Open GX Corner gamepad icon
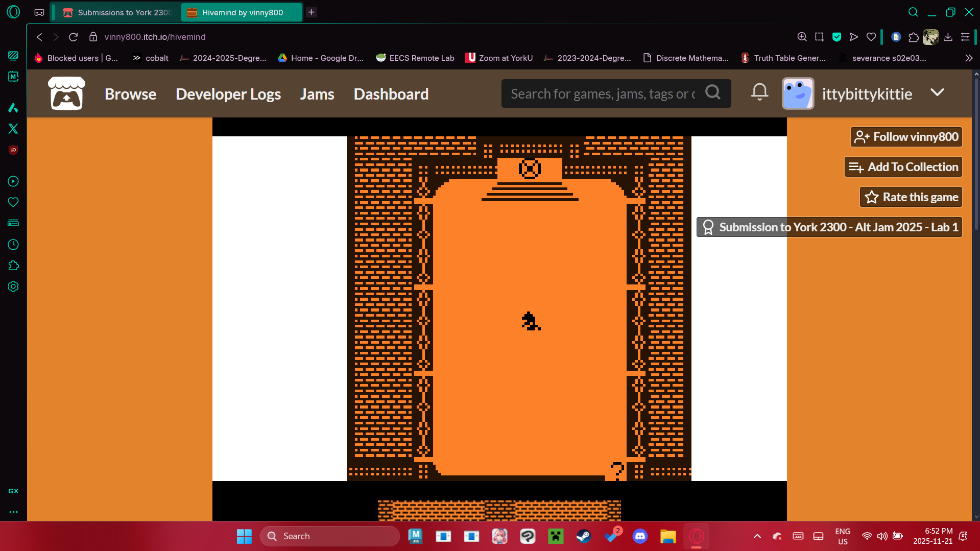 coord(39,12)
